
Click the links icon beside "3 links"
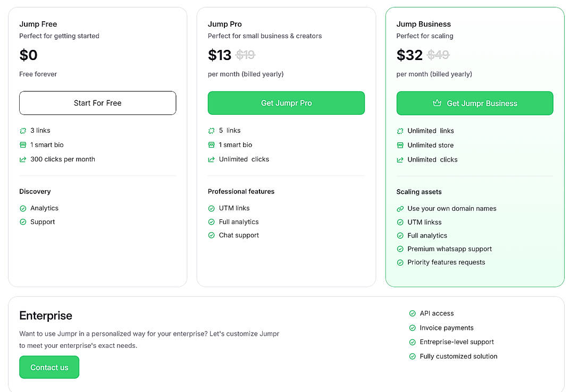tap(22, 130)
